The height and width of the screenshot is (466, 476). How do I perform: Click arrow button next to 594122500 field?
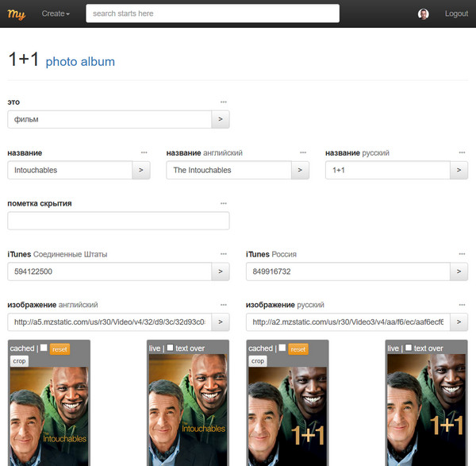click(221, 272)
